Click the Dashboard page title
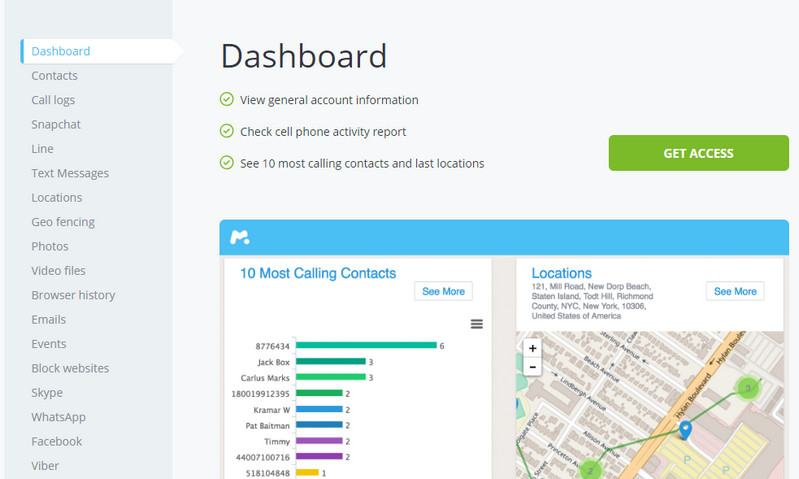799x479 pixels. 304,56
